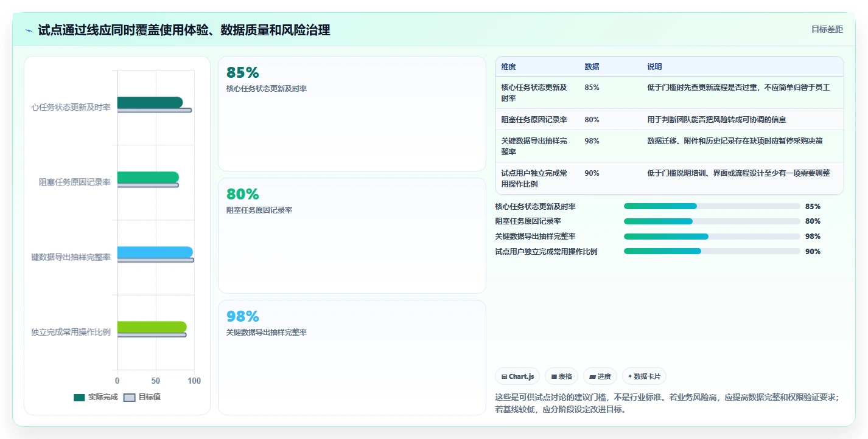This screenshot has height=439, width=868.
Task: Click the footer note starting with 这些是可供试点讨论的建议门槛
Action: (x=667, y=403)
